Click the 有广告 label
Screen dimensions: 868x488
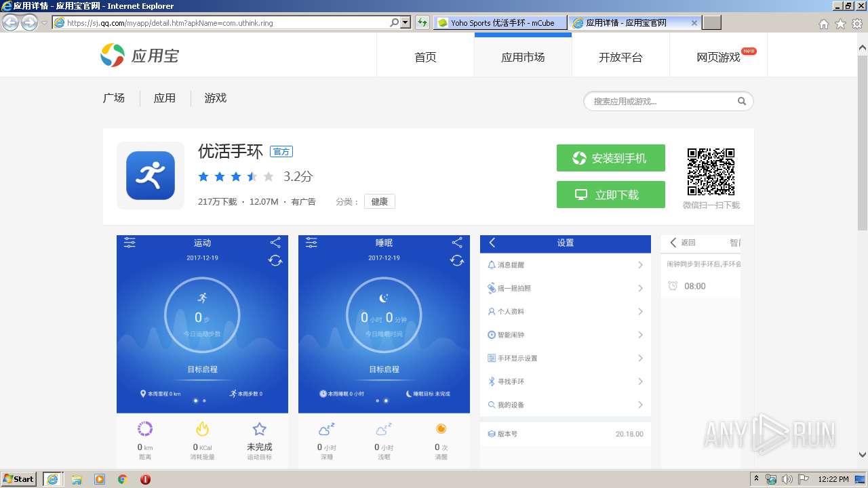(304, 202)
